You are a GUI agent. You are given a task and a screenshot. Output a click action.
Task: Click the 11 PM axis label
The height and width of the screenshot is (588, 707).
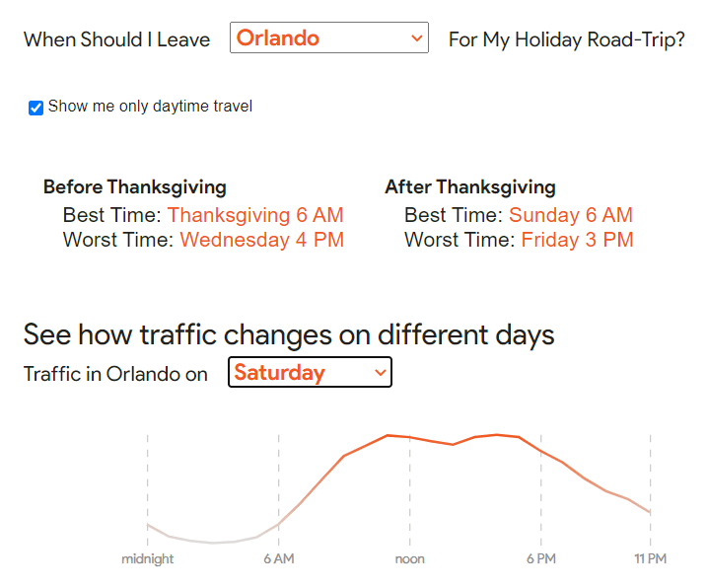[650, 559]
